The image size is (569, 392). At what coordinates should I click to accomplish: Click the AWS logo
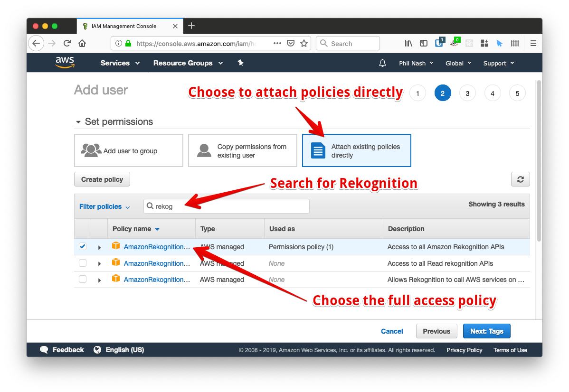pyautogui.click(x=65, y=62)
